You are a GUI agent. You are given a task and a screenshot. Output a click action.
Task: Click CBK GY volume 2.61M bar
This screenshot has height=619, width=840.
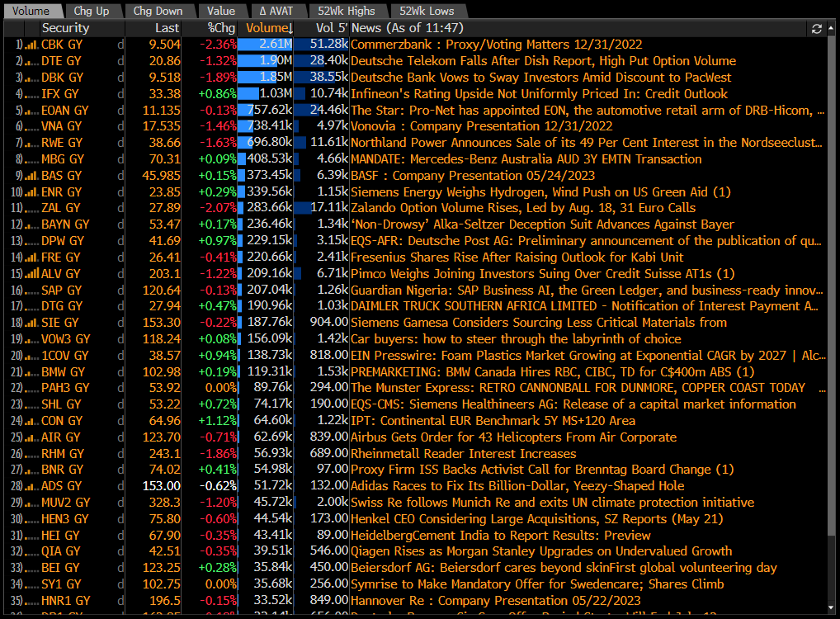265,45
